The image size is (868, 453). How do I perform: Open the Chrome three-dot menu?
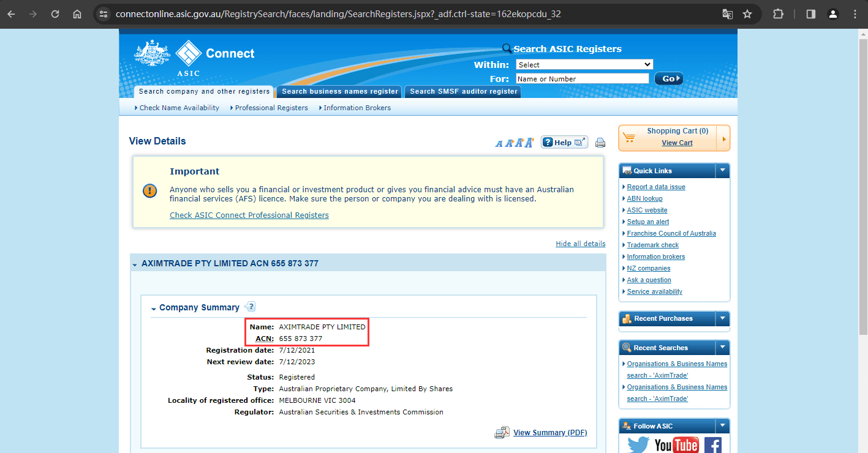(x=855, y=13)
